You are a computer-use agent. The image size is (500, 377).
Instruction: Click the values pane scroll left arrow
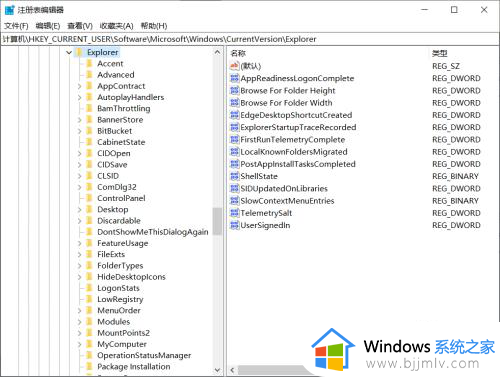(232, 370)
